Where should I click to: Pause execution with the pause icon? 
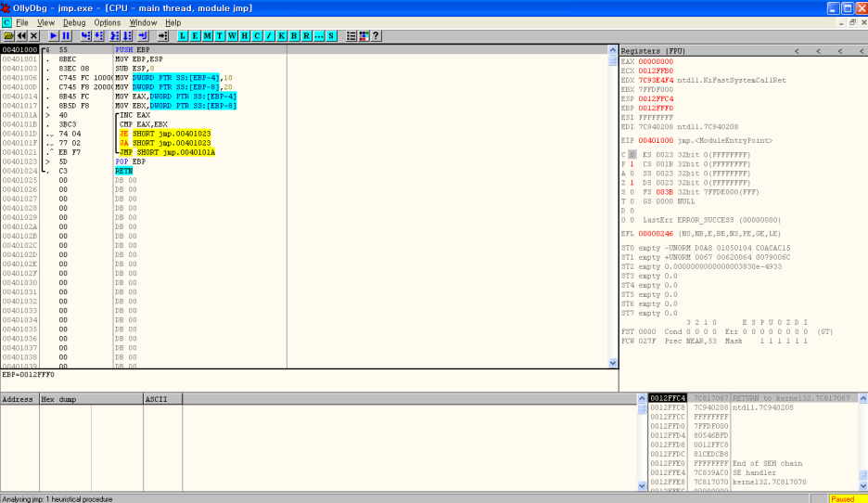66,36
